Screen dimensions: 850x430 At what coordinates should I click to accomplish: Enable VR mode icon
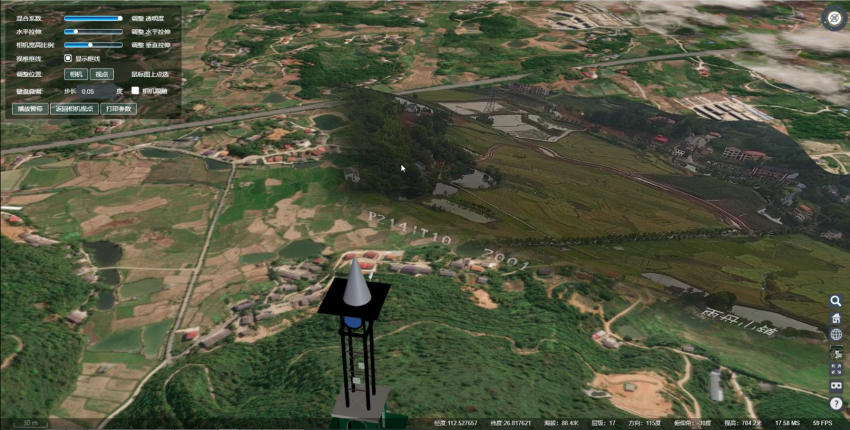[x=835, y=386]
